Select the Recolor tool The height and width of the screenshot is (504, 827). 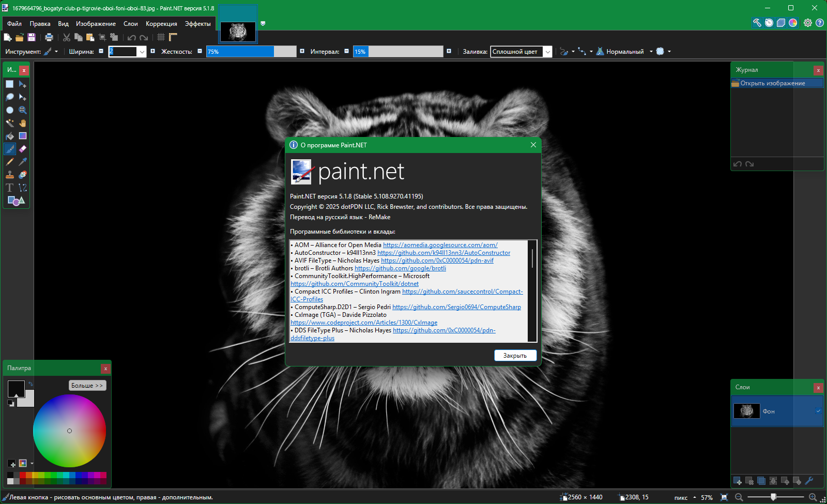23,175
